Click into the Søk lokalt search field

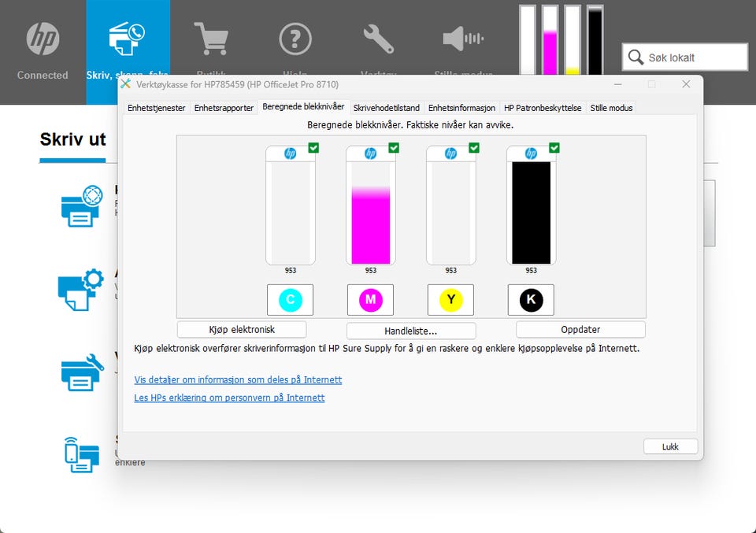coord(684,57)
